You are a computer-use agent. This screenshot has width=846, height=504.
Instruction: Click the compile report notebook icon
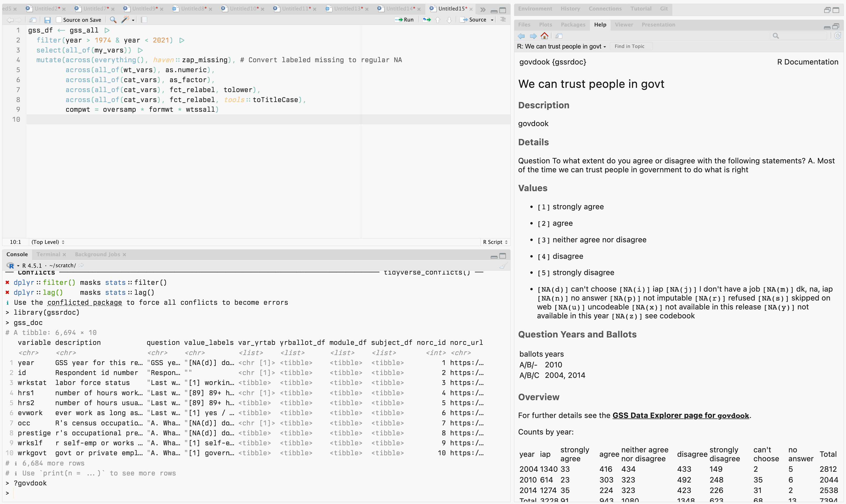tap(144, 20)
